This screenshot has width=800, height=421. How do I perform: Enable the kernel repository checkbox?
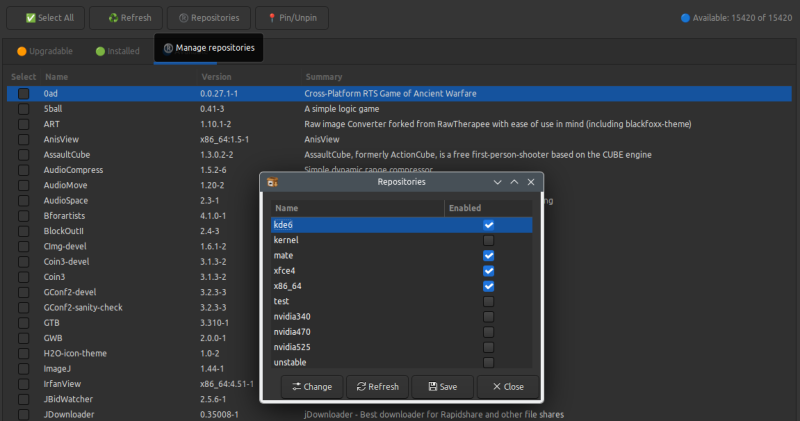[488, 240]
